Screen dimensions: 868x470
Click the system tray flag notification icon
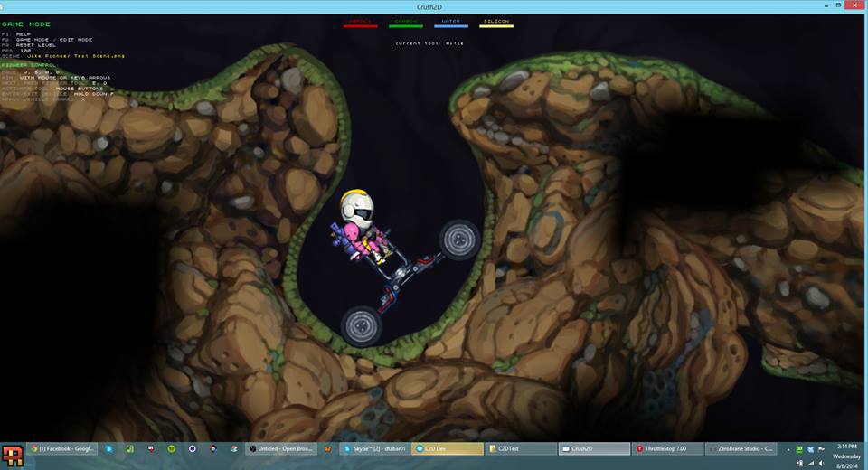click(x=822, y=449)
